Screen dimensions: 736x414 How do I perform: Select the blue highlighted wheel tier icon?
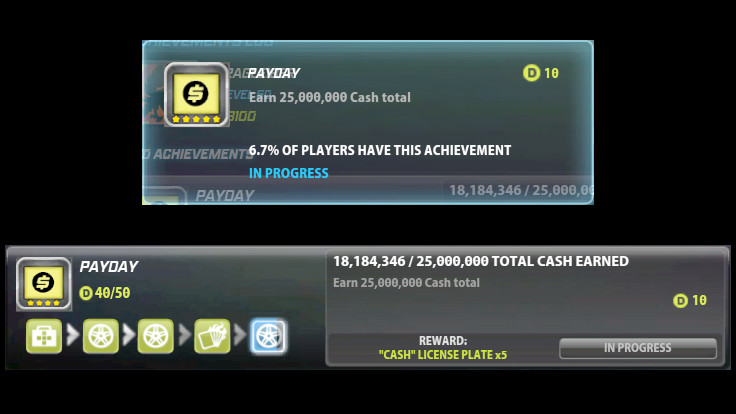pos(268,336)
